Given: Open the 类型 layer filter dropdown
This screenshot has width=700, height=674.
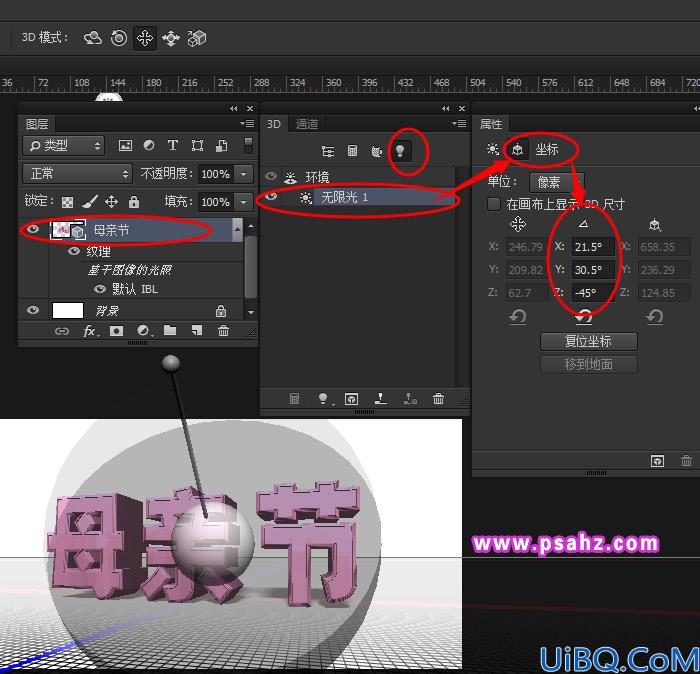Looking at the screenshot, I should click(63, 146).
